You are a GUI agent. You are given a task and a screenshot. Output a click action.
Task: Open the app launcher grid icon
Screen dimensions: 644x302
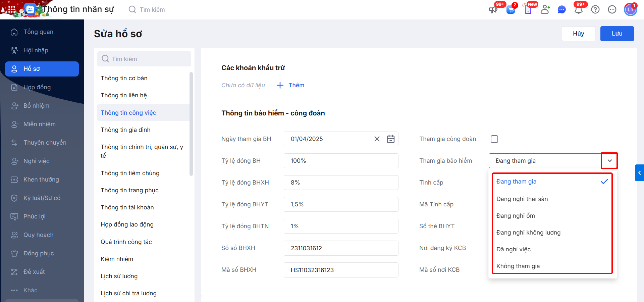click(11, 10)
